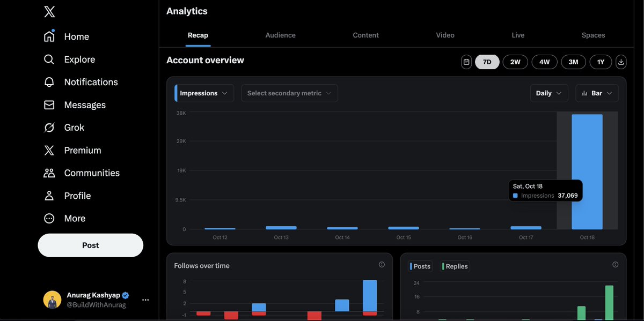Open the Daily interval dropdown
Viewport: 644px width, 321px height.
pos(549,93)
